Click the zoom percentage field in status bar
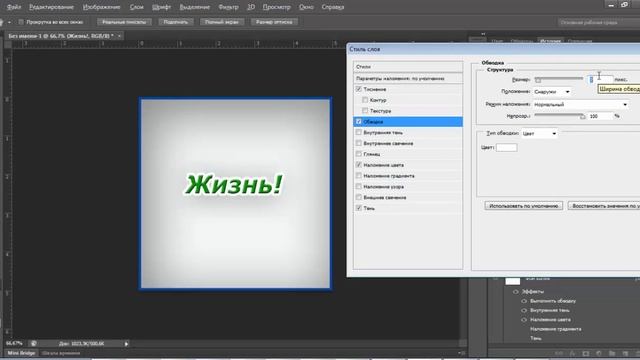This screenshot has height=360, width=640. (14, 344)
